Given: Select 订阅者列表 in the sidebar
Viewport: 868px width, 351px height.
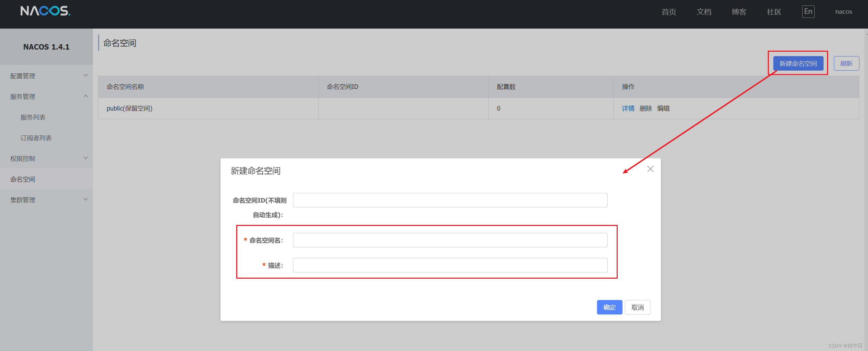Looking at the screenshot, I should (36, 138).
